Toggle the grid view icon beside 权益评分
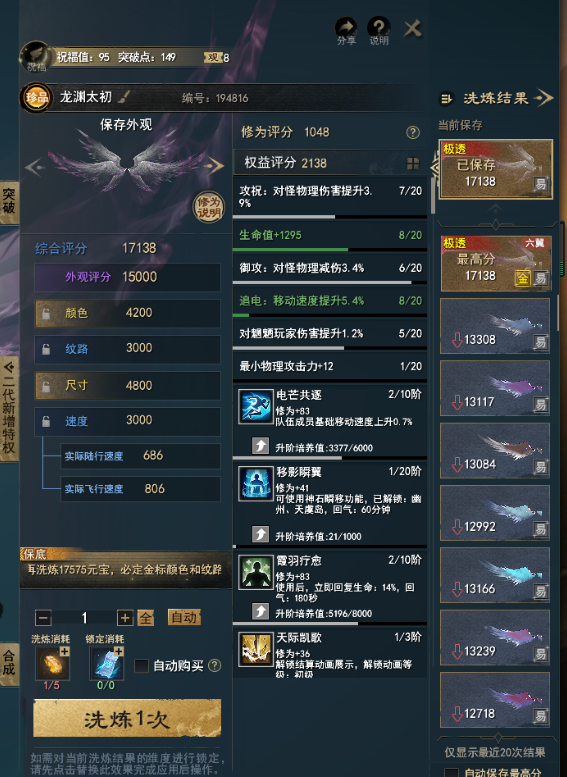 [x=412, y=163]
